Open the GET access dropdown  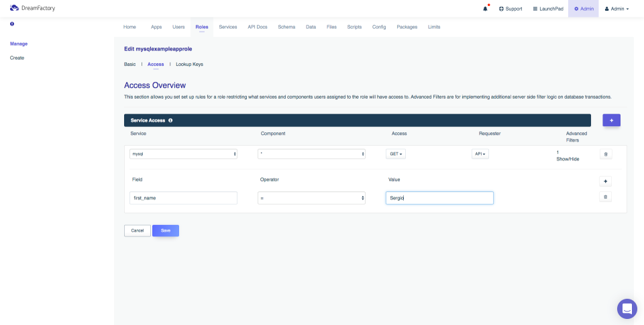click(396, 154)
